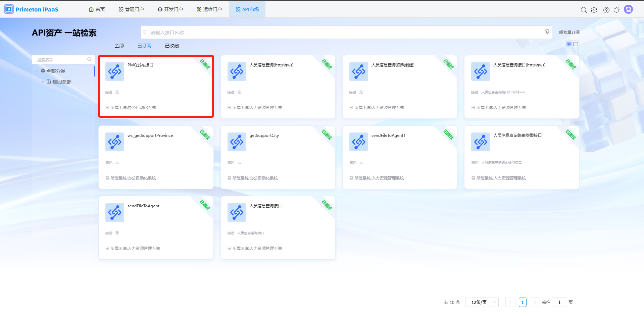Click the filter funnel icon in search bar
This screenshot has height=317, width=644.
[x=547, y=32]
